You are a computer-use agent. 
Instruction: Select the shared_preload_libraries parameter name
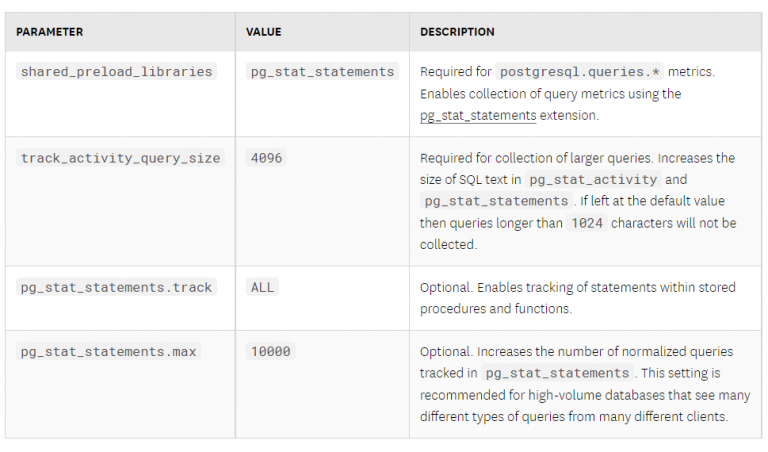(117, 72)
